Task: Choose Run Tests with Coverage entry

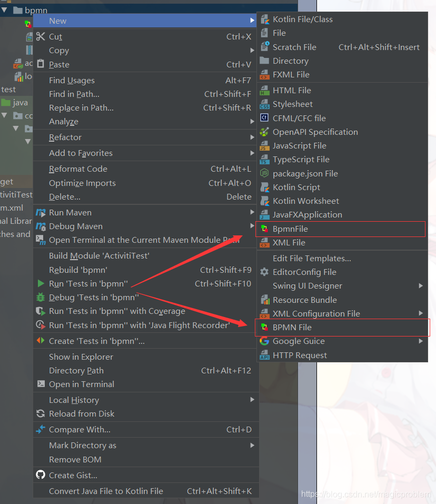Action: pos(146,311)
